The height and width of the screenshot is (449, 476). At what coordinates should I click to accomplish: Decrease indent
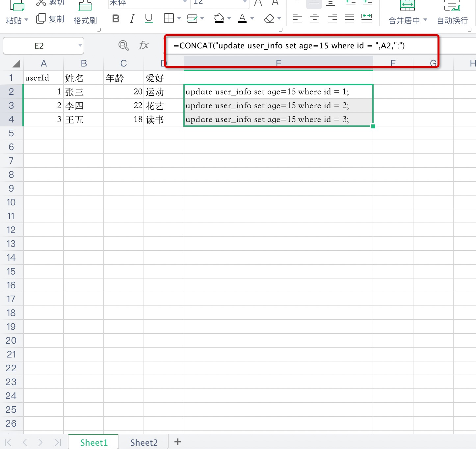pos(351,3)
